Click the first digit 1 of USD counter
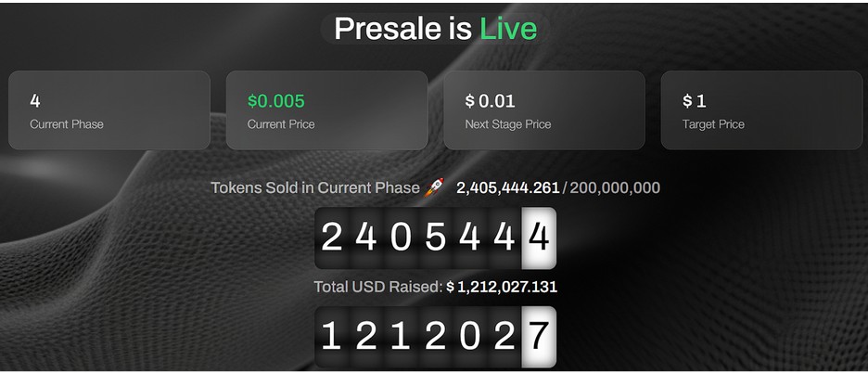The image size is (868, 373). coord(332,337)
